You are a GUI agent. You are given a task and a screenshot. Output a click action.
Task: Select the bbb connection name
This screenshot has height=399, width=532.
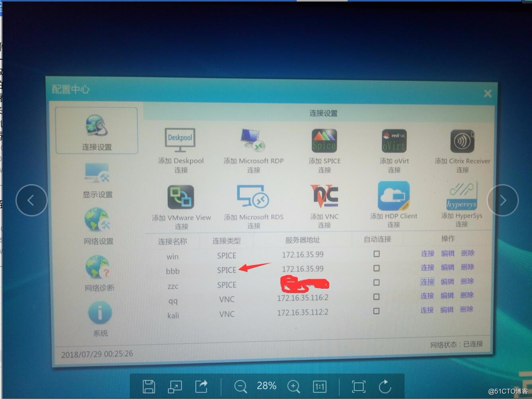pyautogui.click(x=173, y=271)
